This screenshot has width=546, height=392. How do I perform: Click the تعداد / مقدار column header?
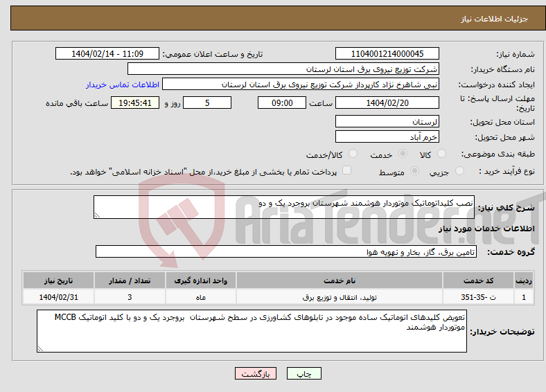[130, 280]
